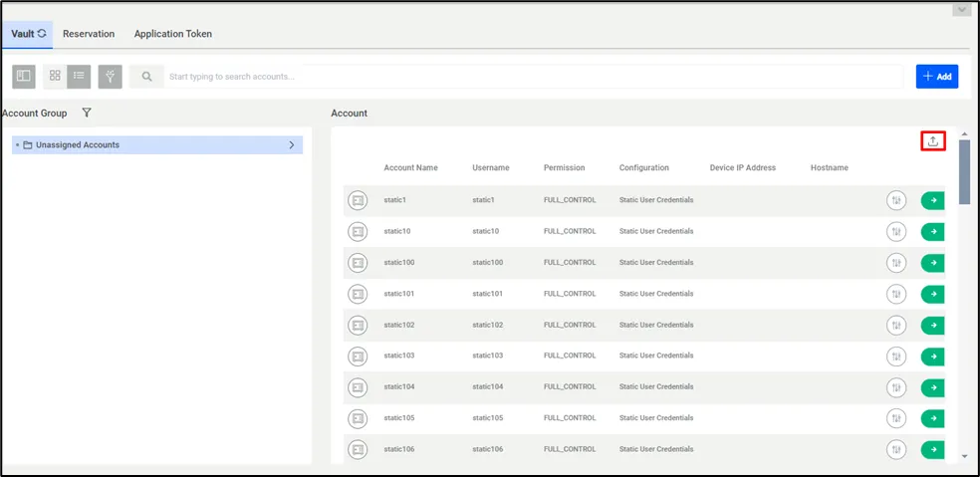This screenshot has width=980, height=477.
Task: Click the Hostname column header
Action: click(x=830, y=168)
